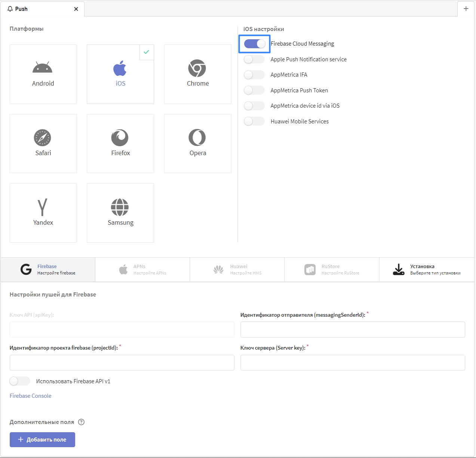Switch to the Установка tab
The height and width of the screenshot is (458, 476).
click(427, 270)
